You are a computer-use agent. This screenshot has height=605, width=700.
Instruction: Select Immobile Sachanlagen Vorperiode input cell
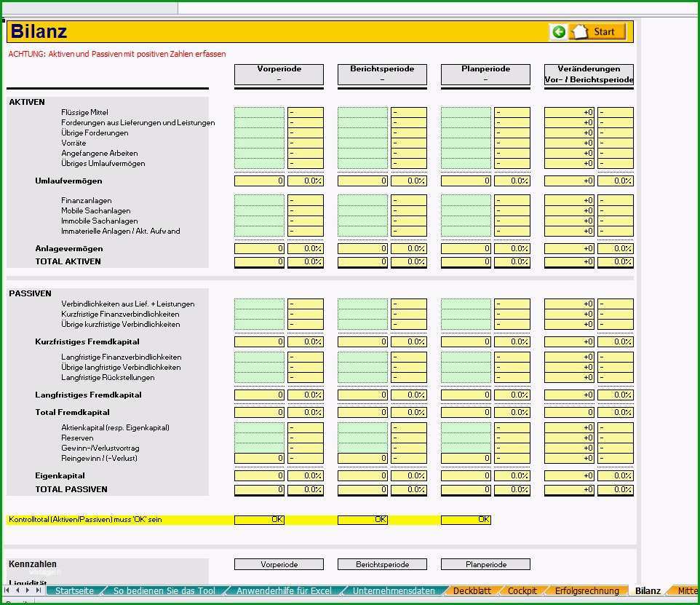coord(259,221)
